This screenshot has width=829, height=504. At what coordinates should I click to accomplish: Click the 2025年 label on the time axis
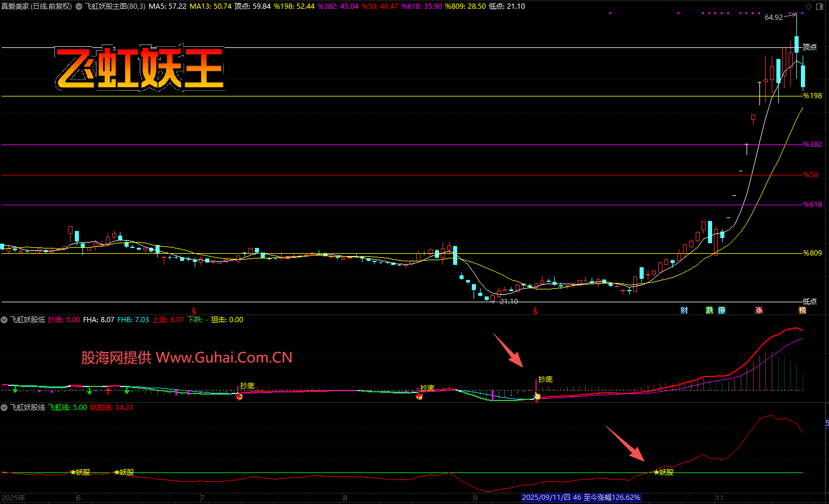13,498
